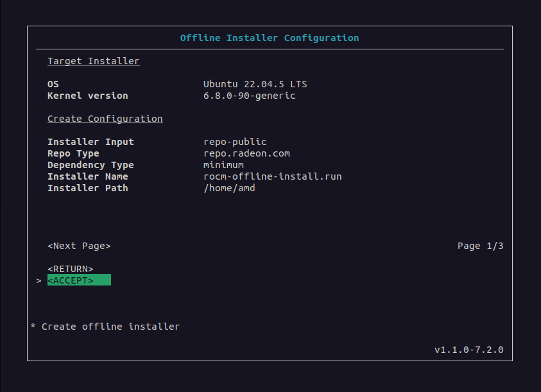Click the Target Installer section heading
Viewport: 541px width, 392px height.
[93, 61]
